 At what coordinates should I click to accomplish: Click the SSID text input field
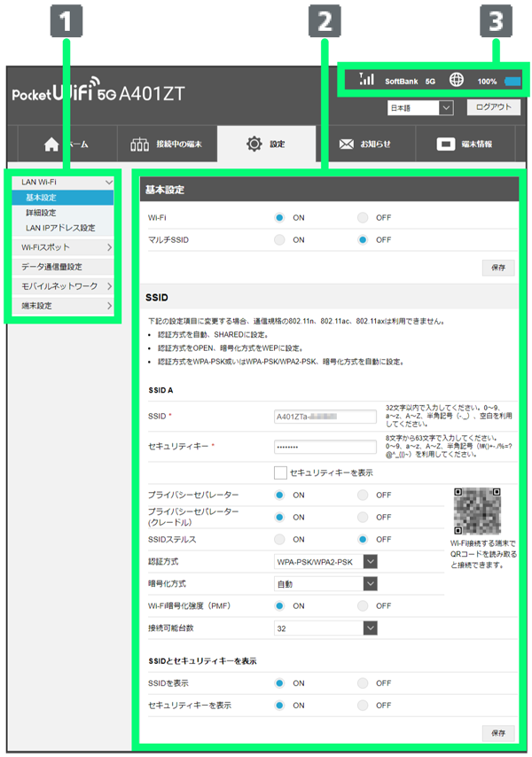pos(326,416)
